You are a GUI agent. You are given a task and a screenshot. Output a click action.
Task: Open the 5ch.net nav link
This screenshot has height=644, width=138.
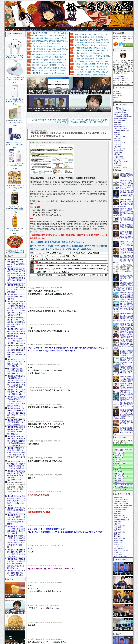[x=112, y=30]
